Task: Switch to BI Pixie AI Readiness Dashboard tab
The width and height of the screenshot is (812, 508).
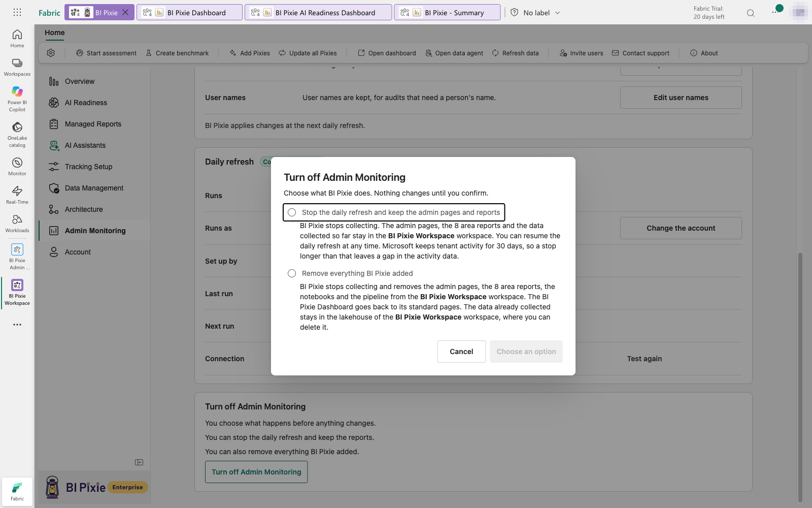Action: click(x=318, y=12)
